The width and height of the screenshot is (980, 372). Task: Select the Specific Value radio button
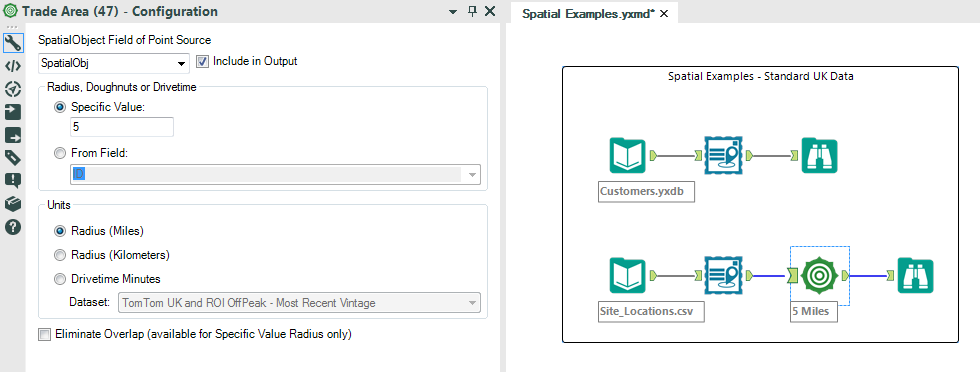coord(60,108)
